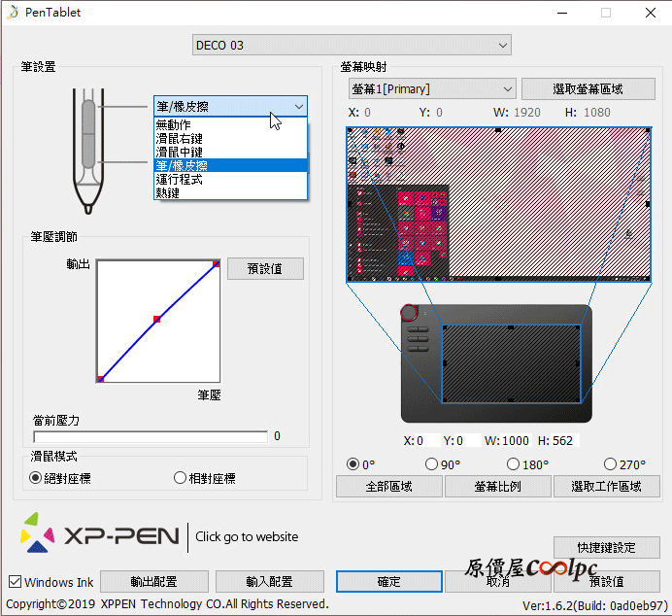Select 無動作 from the dropdown list
This screenshot has height=616, width=672.
230,124
